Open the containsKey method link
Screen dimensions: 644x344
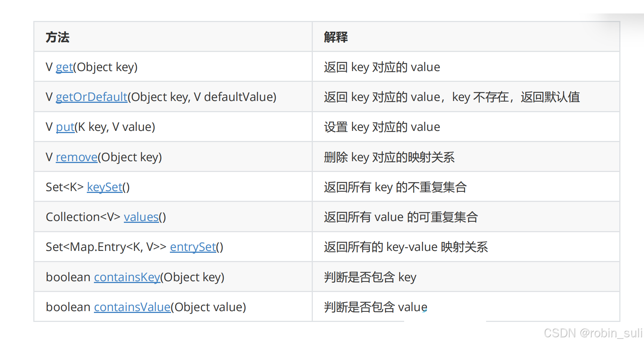click(127, 277)
